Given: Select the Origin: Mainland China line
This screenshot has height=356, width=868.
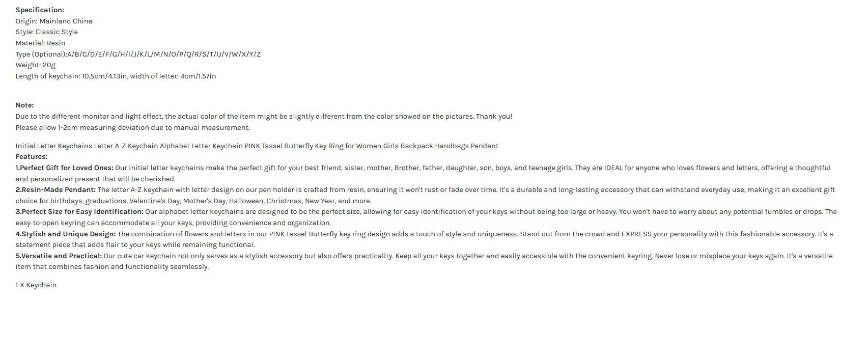Looking at the screenshot, I should [x=54, y=21].
